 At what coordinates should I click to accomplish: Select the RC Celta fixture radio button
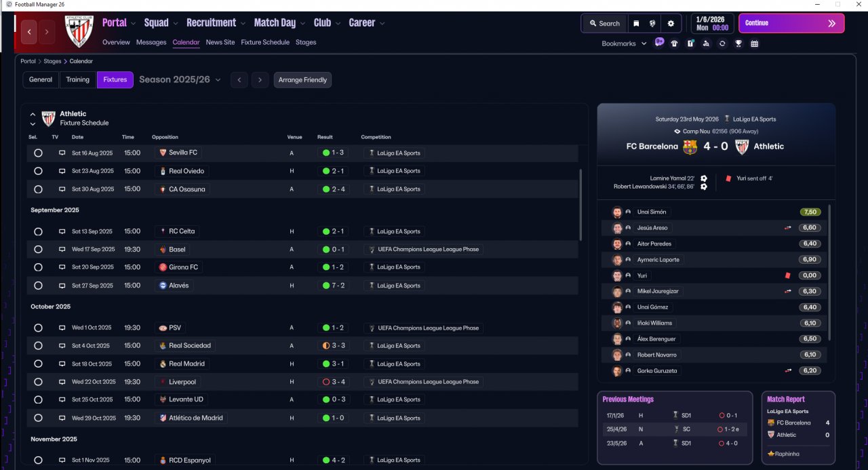click(x=38, y=232)
